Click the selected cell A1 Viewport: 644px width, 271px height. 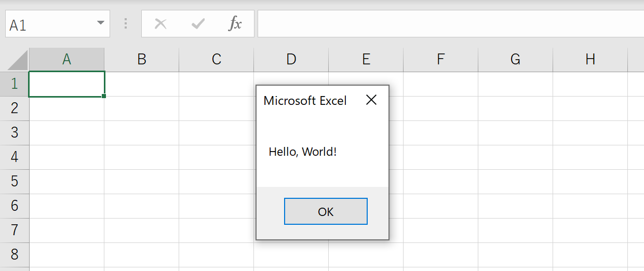click(66, 84)
